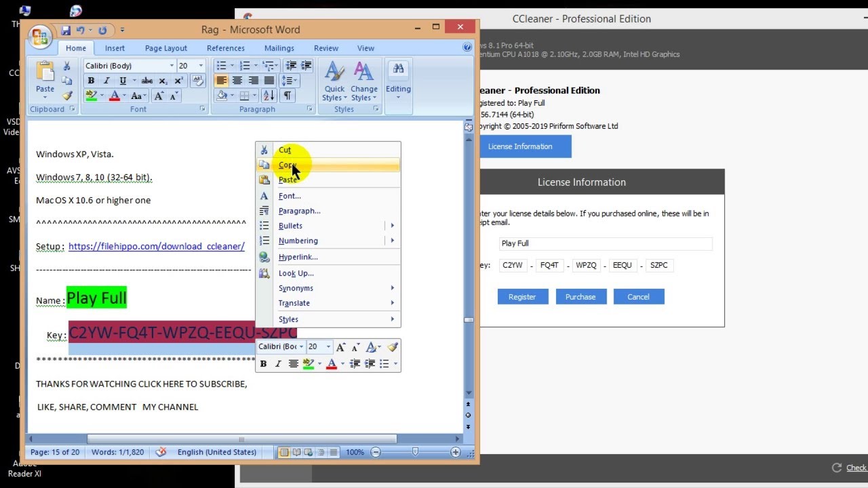
Task: Click the Clear Formatting icon in Font group
Action: point(197,81)
